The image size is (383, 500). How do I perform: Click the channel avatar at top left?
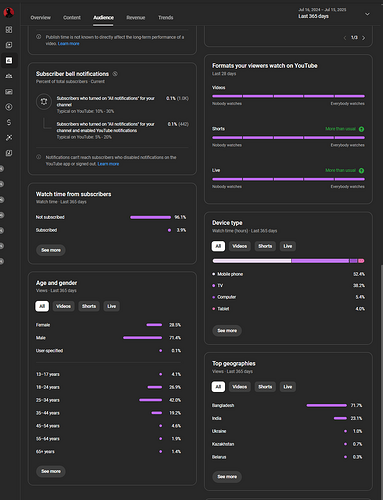9,13
